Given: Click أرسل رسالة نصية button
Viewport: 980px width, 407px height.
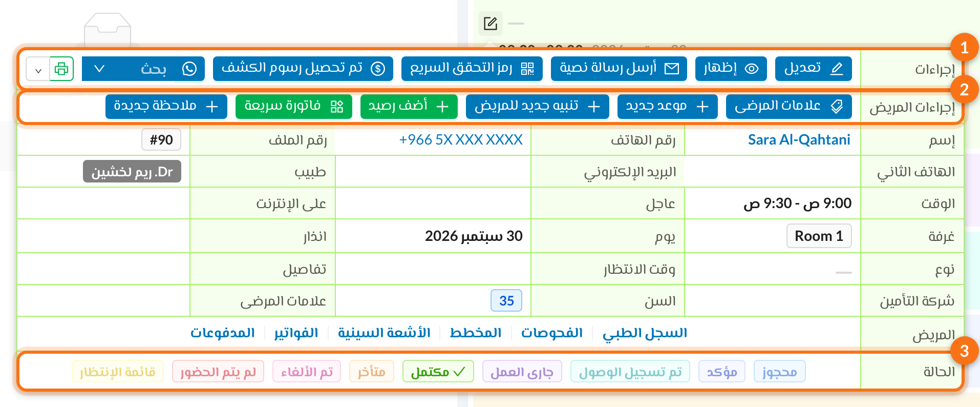Looking at the screenshot, I should 619,69.
